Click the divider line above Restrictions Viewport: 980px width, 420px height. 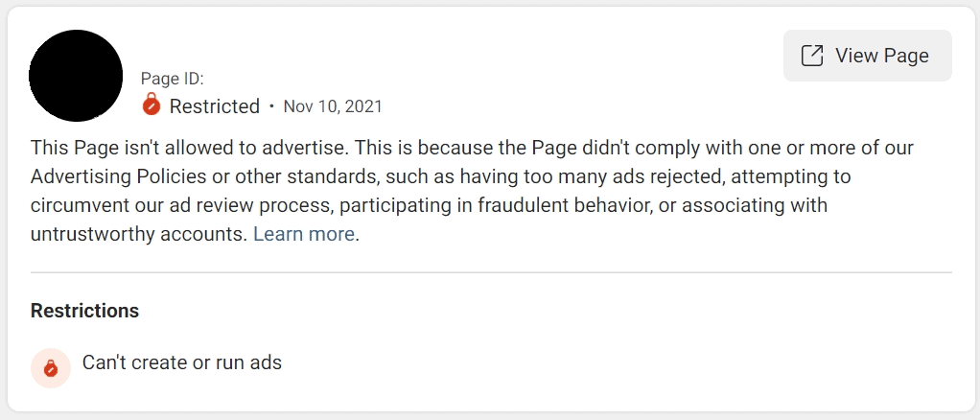pos(491,272)
